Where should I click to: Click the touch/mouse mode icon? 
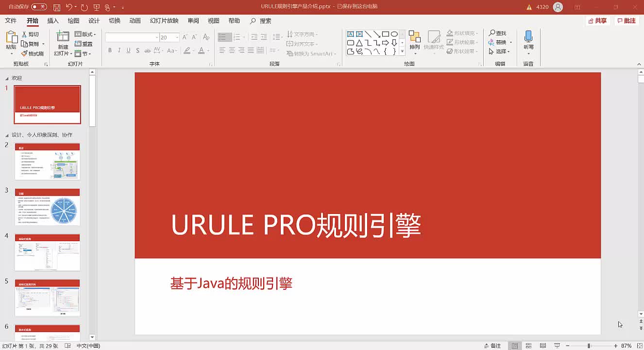point(108,7)
